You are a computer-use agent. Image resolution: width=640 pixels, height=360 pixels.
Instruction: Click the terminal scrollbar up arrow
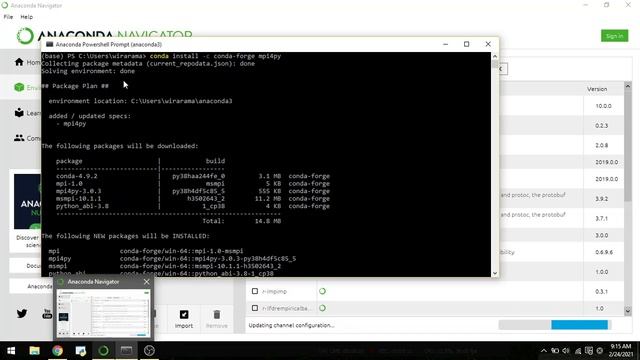(495, 56)
